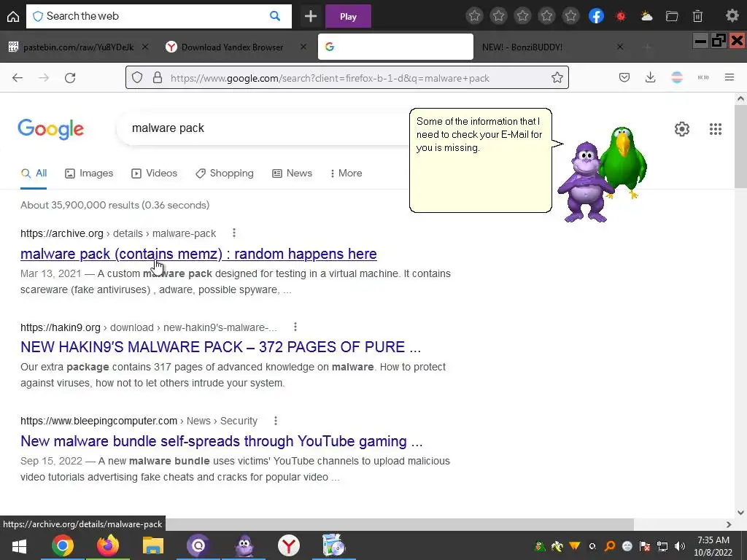Open options for the archive.org result

point(233,233)
